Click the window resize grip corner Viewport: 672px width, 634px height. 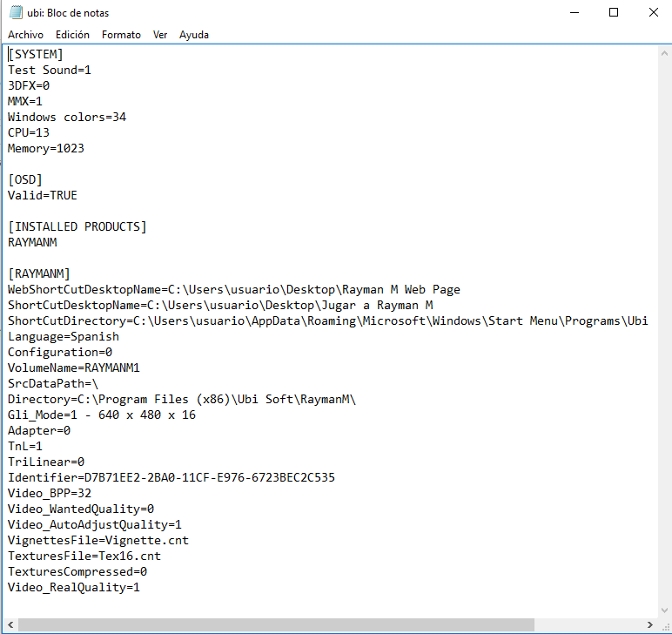click(x=665, y=625)
